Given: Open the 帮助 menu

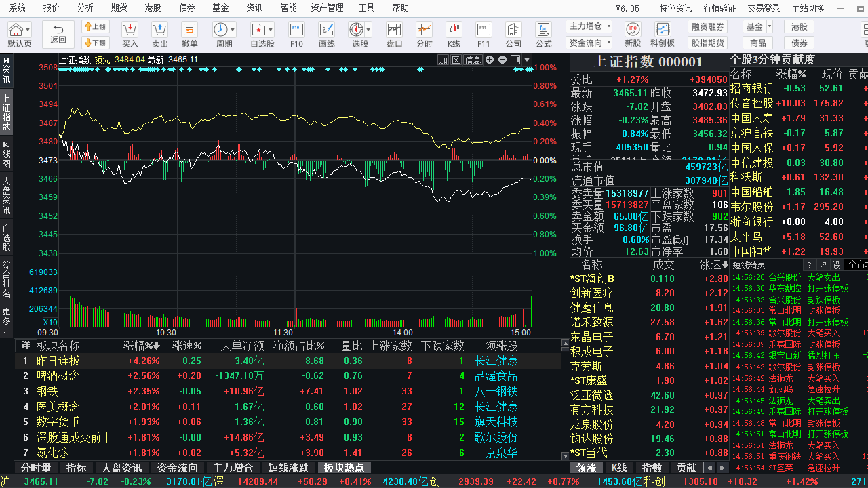Looking at the screenshot, I should (x=400, y=8).
